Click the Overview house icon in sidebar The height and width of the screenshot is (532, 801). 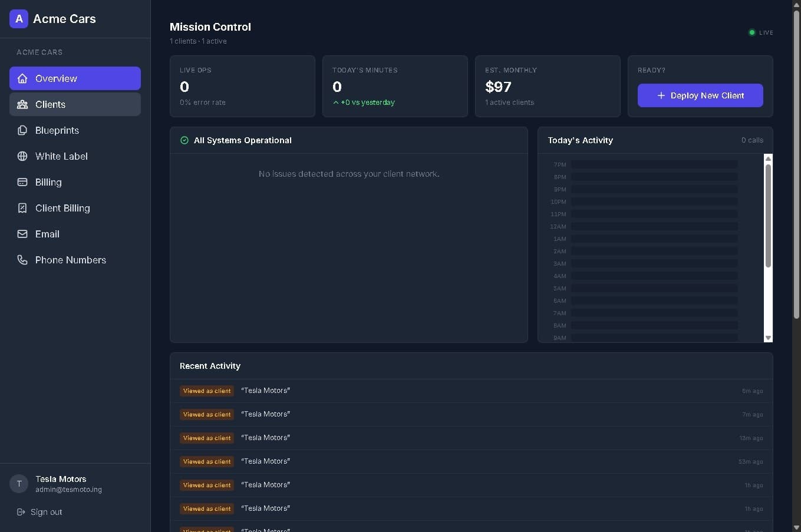[x=22, y=78]
